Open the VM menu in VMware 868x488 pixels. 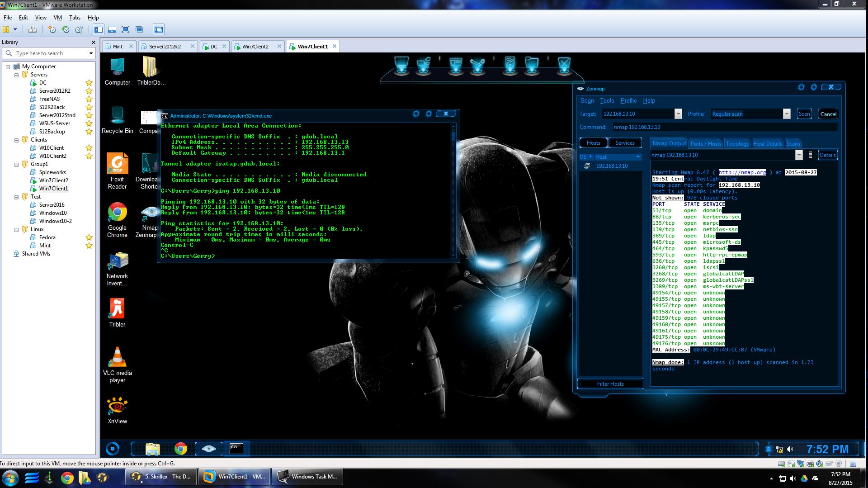tap(57, 18)
